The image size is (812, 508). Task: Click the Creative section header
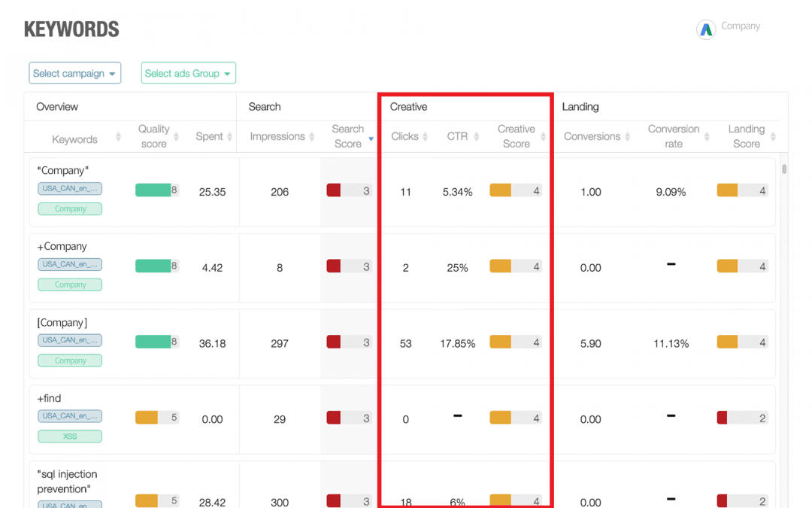click(x=408, y=106)
